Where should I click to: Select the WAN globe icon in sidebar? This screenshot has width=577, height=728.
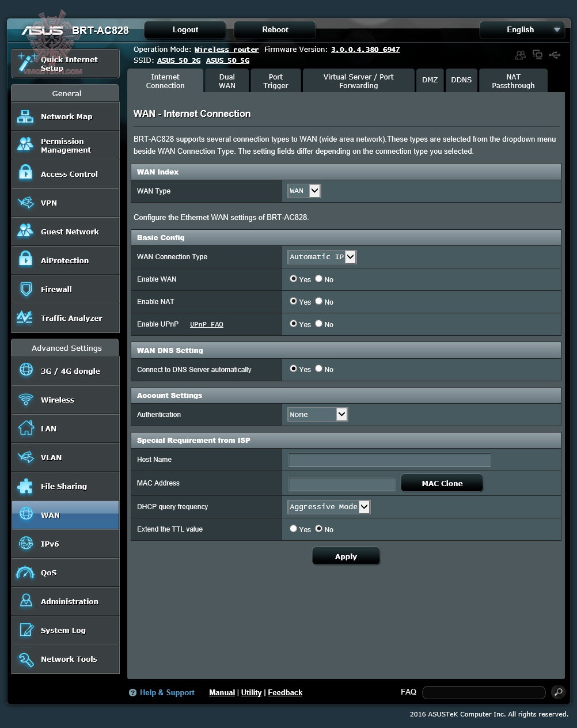coord(25,515)
